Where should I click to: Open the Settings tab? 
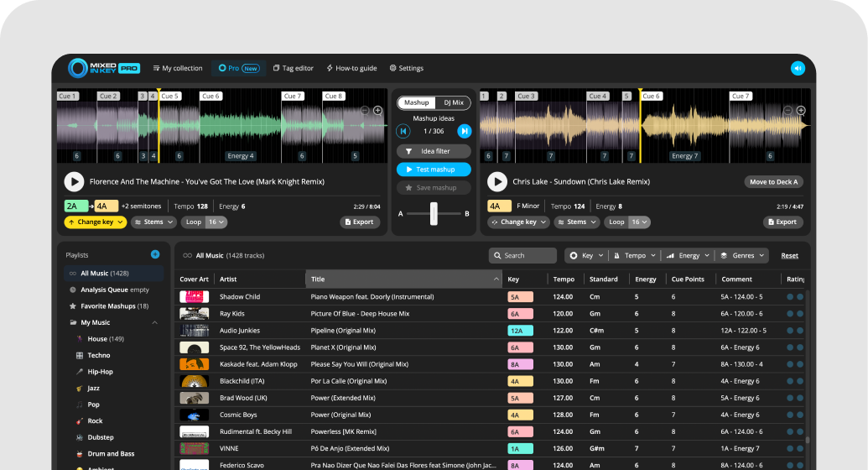(x=406, y=68)
